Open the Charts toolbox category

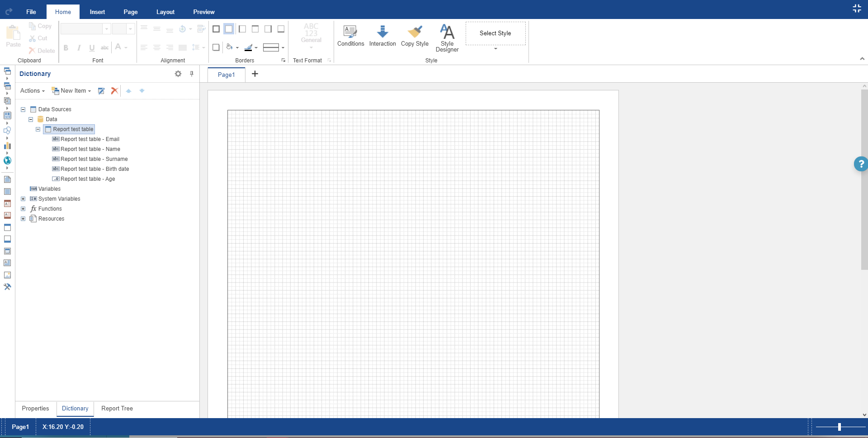click(x=7, y=146)
